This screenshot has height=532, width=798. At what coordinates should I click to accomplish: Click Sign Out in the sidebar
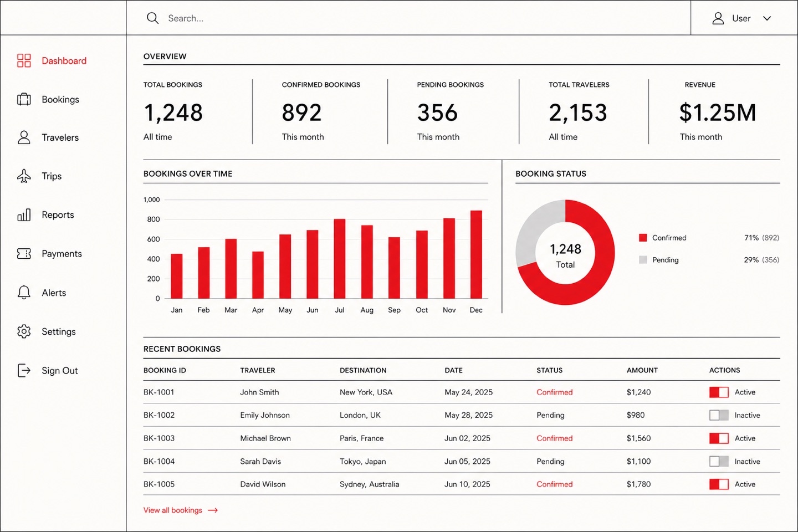coord(48,370)
